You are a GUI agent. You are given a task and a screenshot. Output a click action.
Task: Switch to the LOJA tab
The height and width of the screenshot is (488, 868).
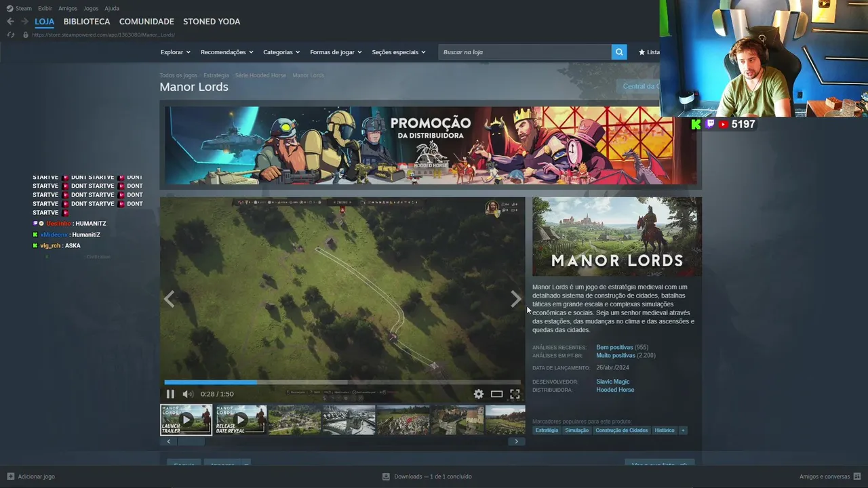(x=44, y=22)
